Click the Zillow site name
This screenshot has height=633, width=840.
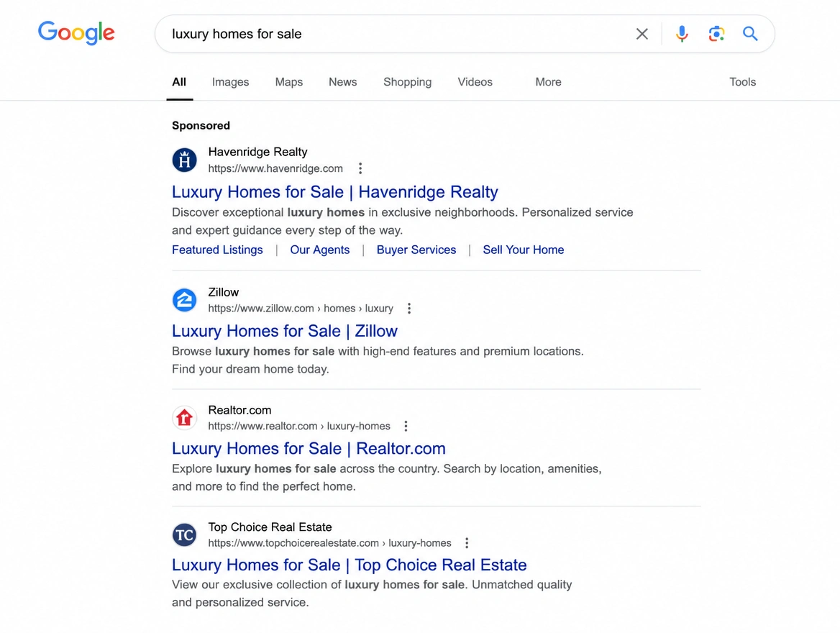tap(224, 292)
